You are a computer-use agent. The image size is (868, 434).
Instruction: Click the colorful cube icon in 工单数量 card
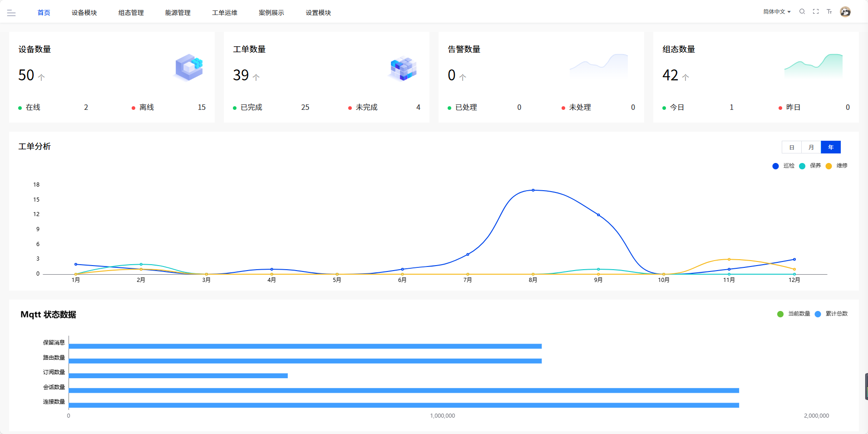click(403, 69)
